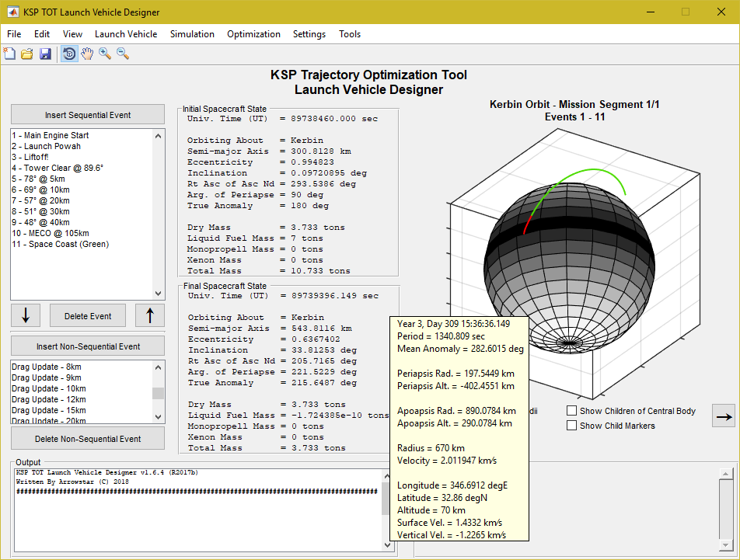
Task: Click non-sequential list scroll down arrow
Action: pos(158,417)
